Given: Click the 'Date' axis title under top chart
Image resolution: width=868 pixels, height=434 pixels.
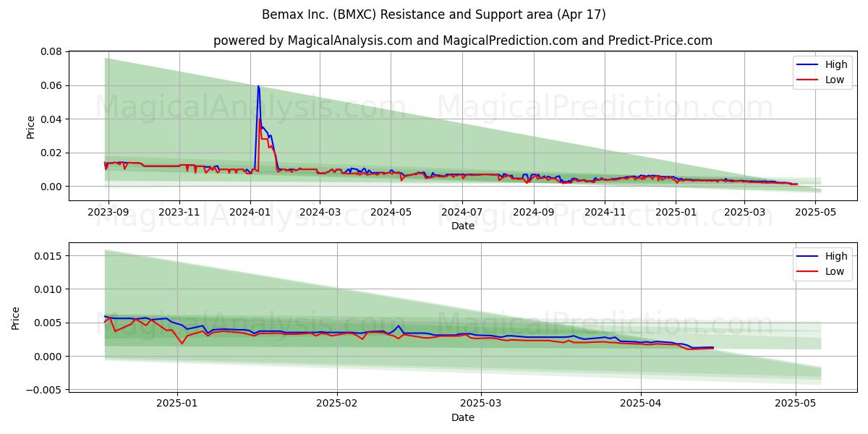Looking at the screenshot, I should tap(463, 226).
